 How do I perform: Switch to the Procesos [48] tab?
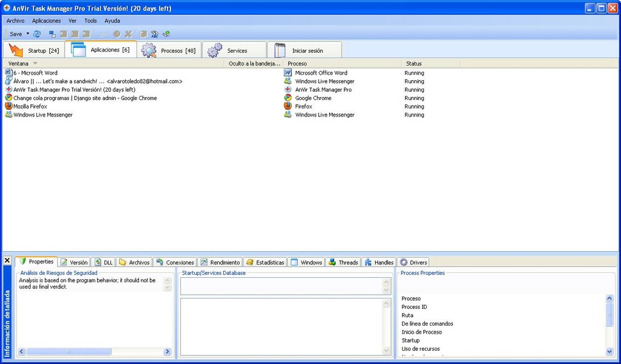tap(169, 50)
